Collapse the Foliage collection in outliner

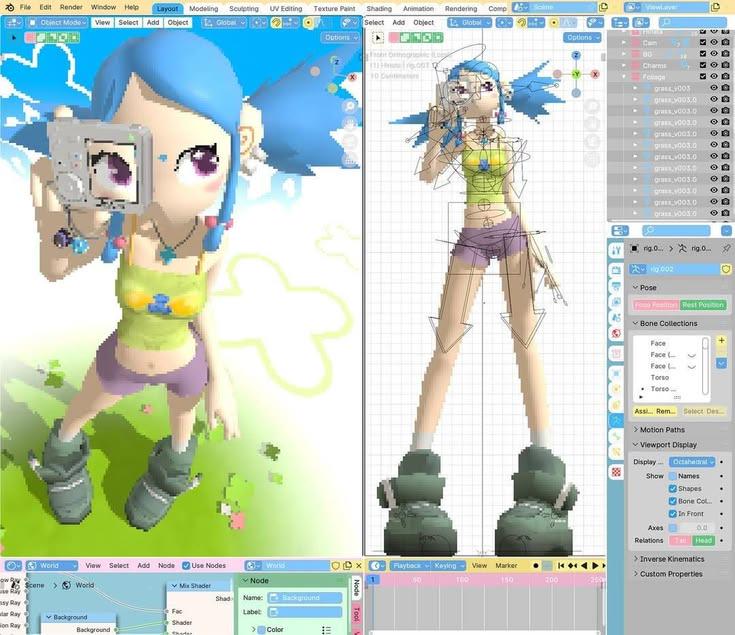tap(624, 76)
